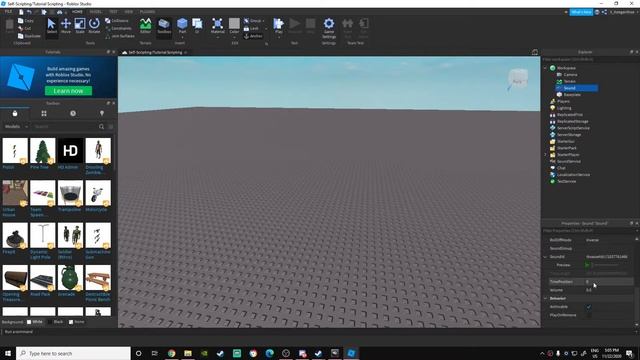Screen dimensions: 640x360
Task: Insert a new Part
Action: (182, 27)
